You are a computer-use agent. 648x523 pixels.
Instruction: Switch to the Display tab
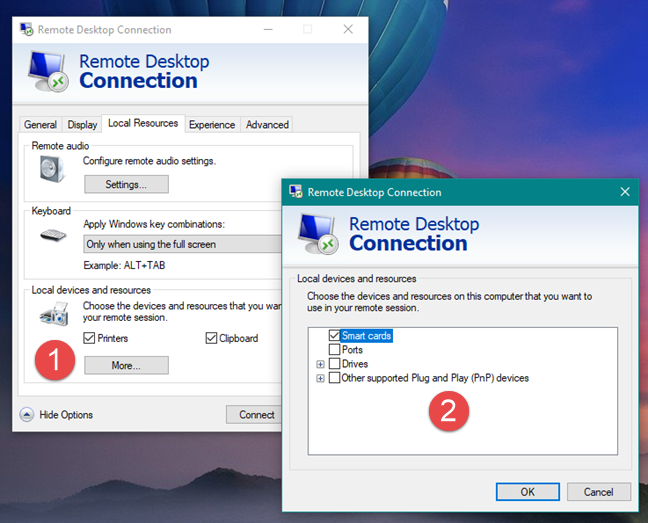(x=82, y=124)
